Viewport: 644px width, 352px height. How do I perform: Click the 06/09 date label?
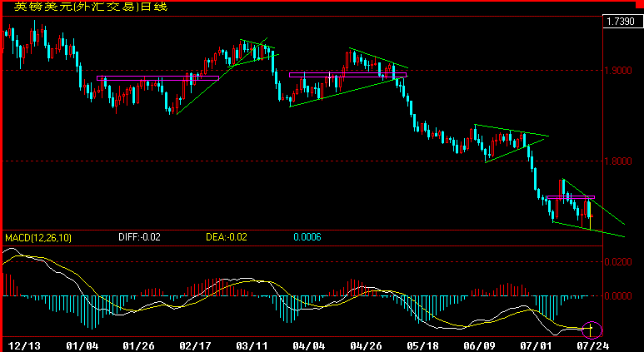click(x=479, y=346)
